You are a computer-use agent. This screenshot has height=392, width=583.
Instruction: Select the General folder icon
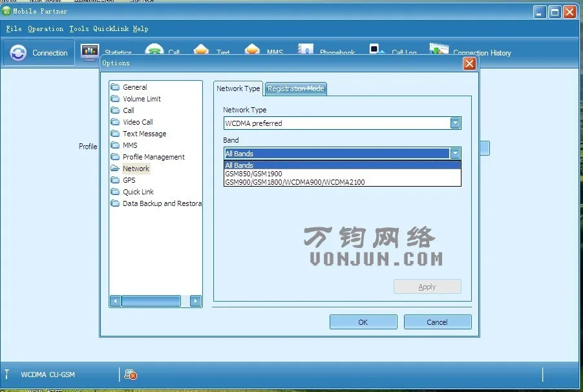tap(115, 87)
